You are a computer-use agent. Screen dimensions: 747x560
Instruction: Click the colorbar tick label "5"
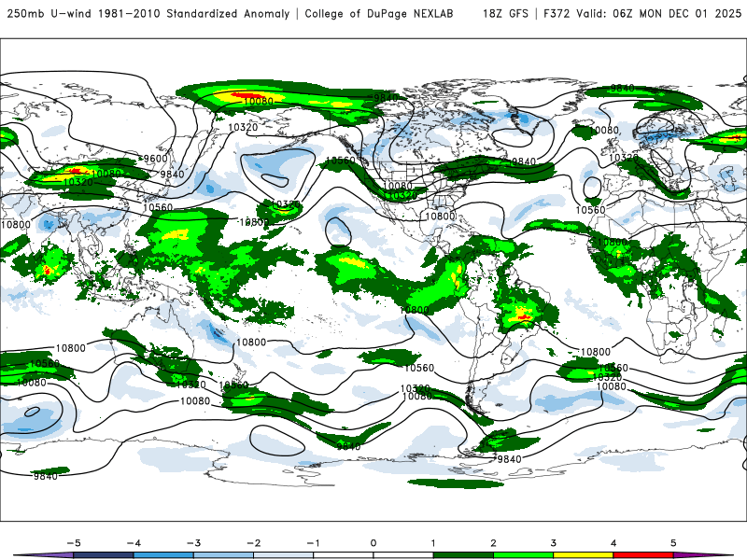[x=673, y=543]
